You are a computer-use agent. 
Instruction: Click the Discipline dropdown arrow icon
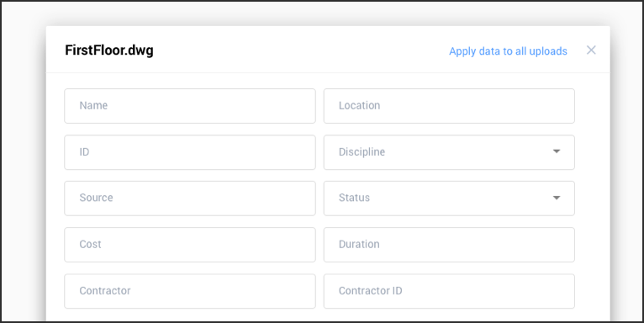(557, 151)
